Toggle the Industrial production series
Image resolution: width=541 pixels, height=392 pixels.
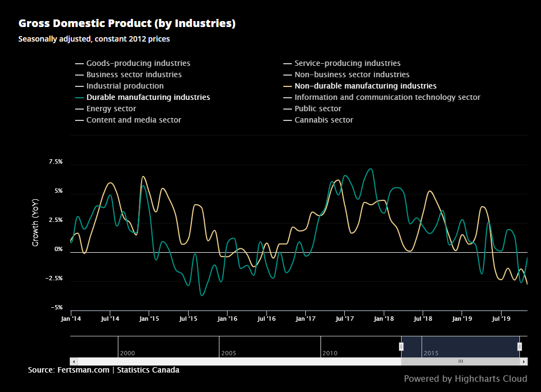[x=125, y=86]
